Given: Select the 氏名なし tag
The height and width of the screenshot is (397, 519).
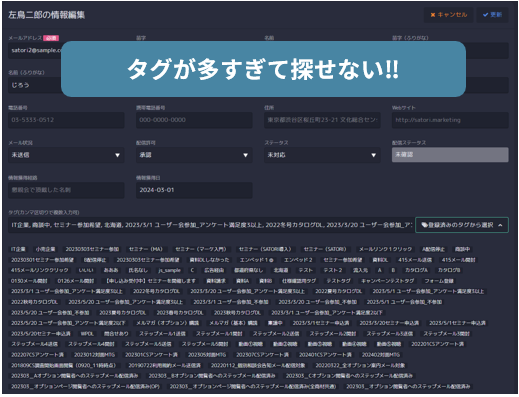Looking at the screenshot, I should click(x=138, y=270).
